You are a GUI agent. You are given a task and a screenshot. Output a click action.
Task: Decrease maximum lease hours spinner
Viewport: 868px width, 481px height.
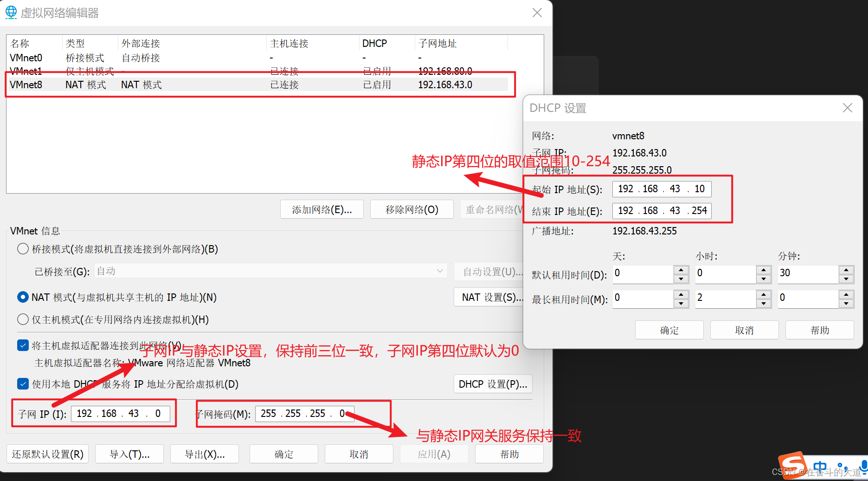(763, 304)
